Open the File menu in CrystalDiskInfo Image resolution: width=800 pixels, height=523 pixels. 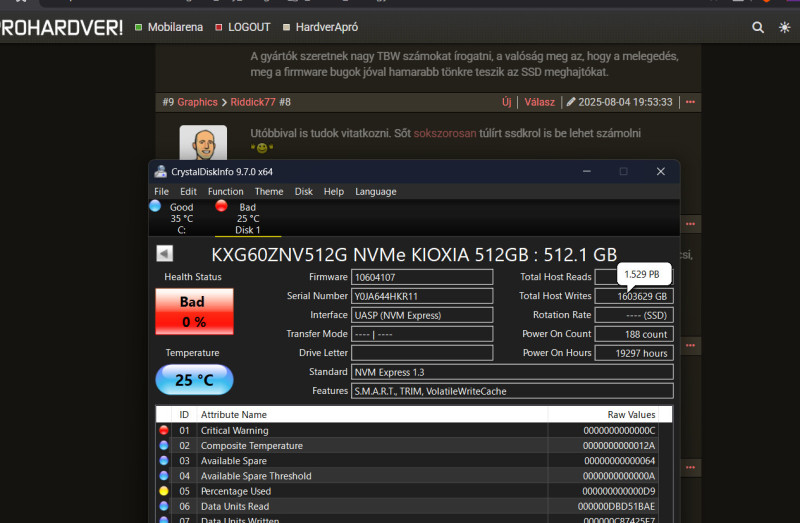(161, 191)
